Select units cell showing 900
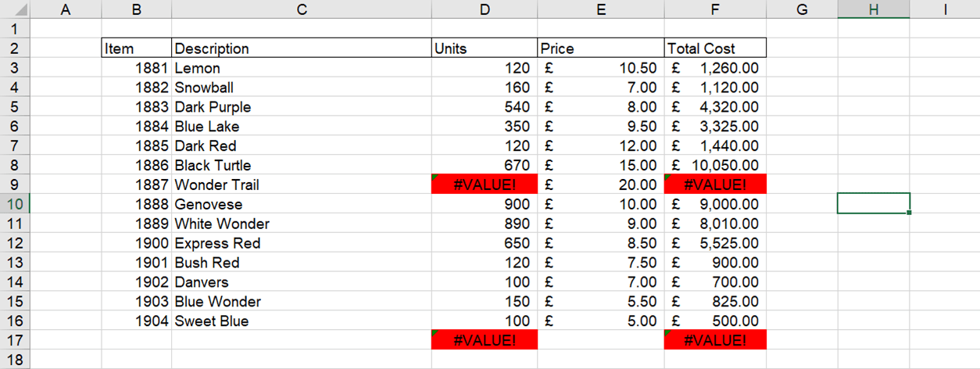 pyautogui.click(x=485, y=204)
